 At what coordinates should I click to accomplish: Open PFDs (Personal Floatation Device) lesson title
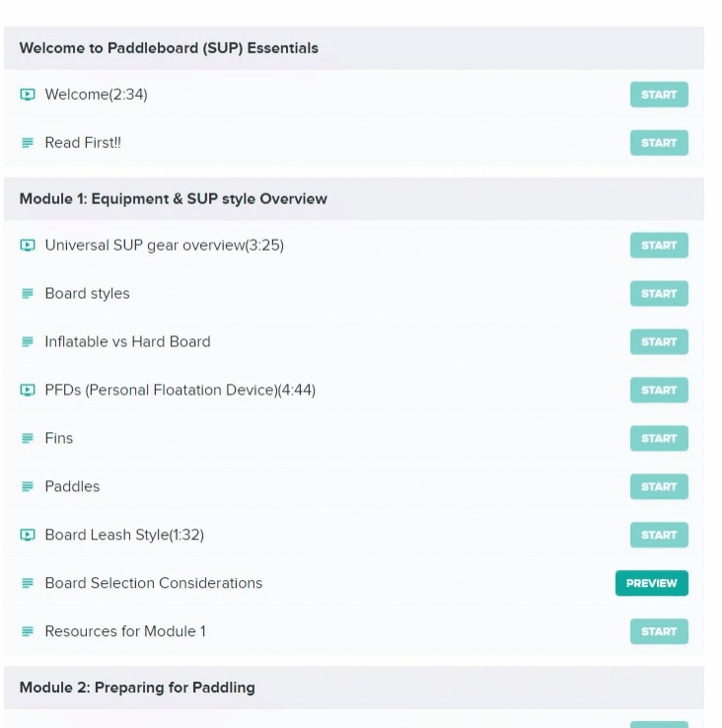coord(180,390)
